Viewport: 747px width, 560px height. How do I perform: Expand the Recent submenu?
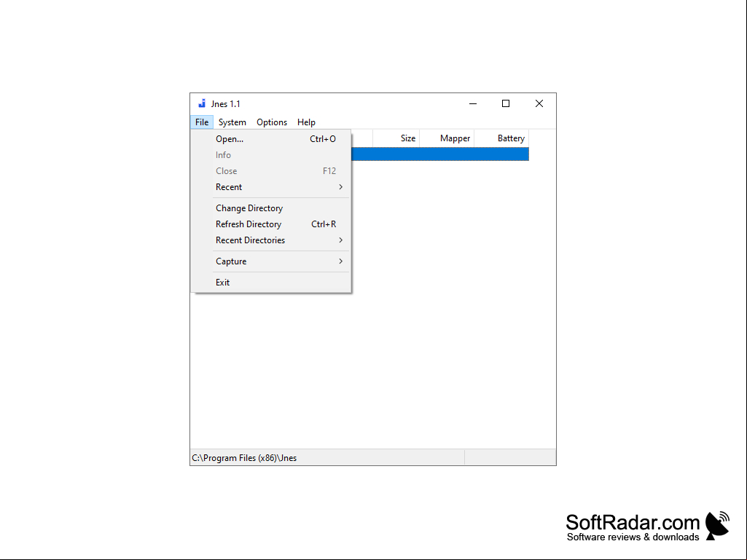click(272, 187)
